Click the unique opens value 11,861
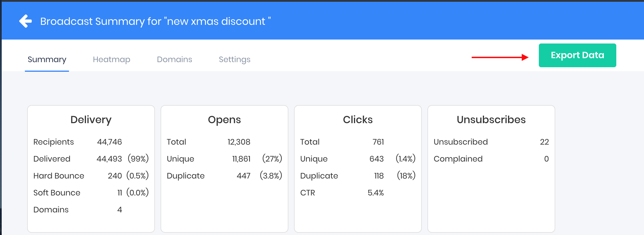 tap(241, 159)
